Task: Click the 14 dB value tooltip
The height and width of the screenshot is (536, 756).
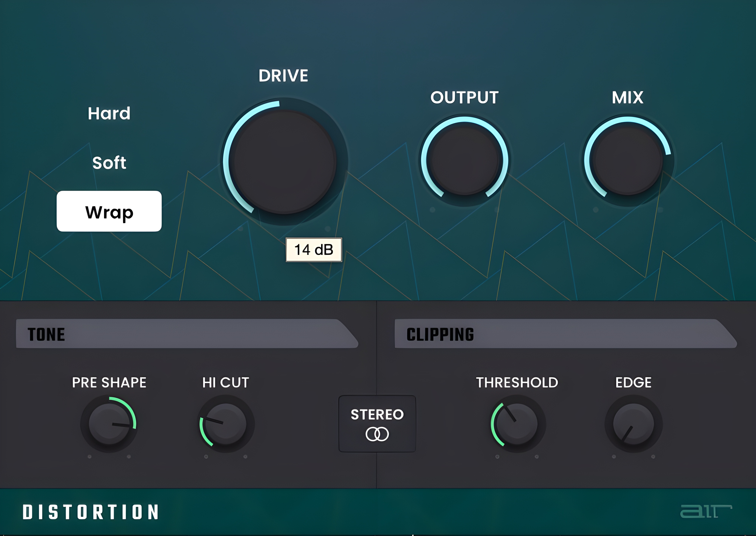Action: pos(314,250)
